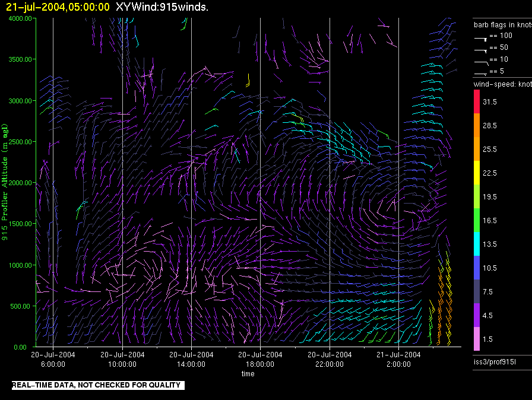Click the 50 knot barb flag symbol
Image resolution: width=532 pixels, height=400 pixels.
pyautogui.click(x=480, y=51)
